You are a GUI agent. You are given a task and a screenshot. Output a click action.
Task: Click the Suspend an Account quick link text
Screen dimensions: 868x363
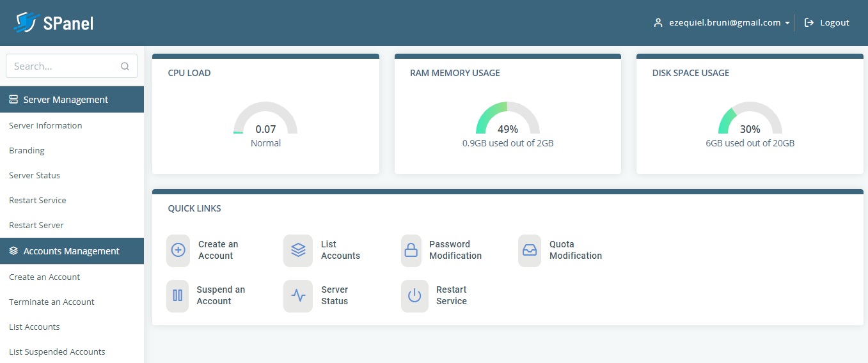221,295
